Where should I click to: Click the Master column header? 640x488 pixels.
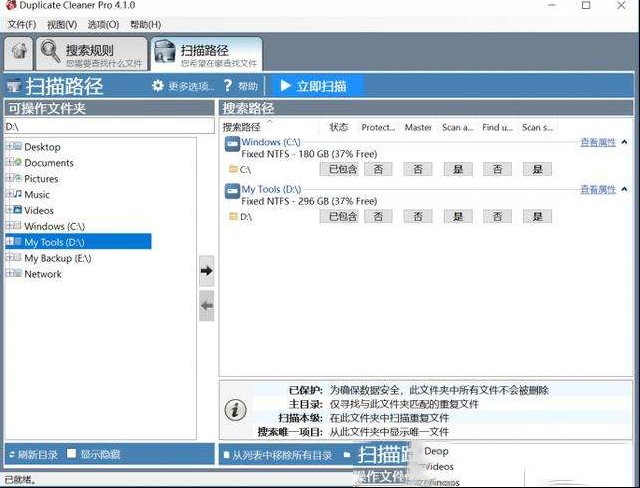point(418,127)
